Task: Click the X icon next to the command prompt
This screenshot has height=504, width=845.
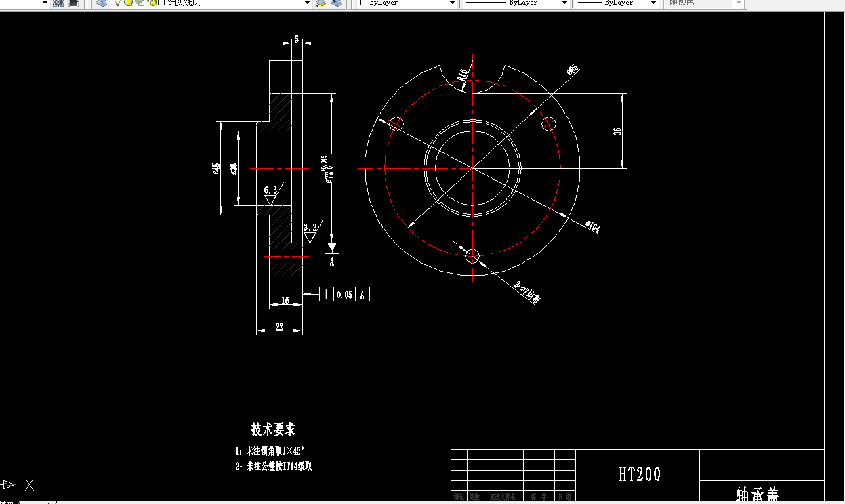Action: click(x=29, y=486)
